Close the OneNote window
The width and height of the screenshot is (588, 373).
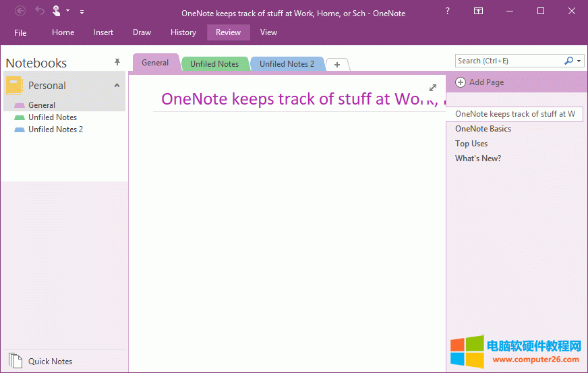pos(572,11)
